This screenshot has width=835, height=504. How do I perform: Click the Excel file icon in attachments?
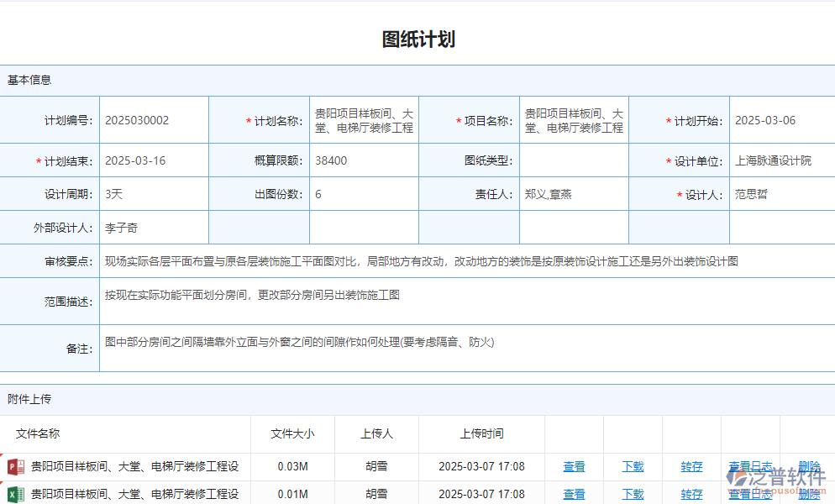(15, 494)
